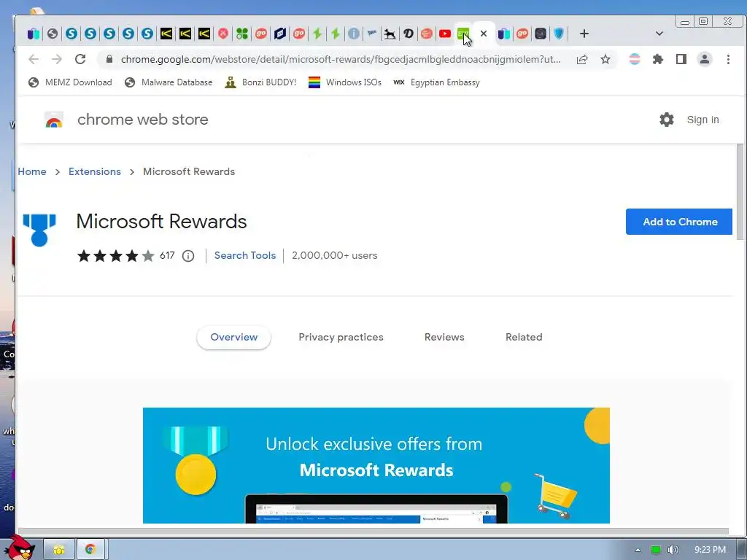Follow the Extensions breadcrumb link
747x560 pixels.
pos(95,171)
